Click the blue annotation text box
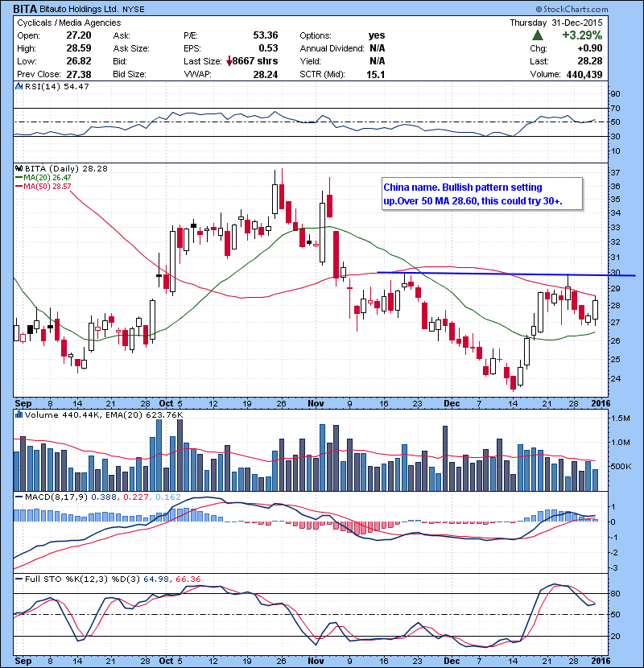The height and width of the screenshot is (668, 644). pos(482,194)
